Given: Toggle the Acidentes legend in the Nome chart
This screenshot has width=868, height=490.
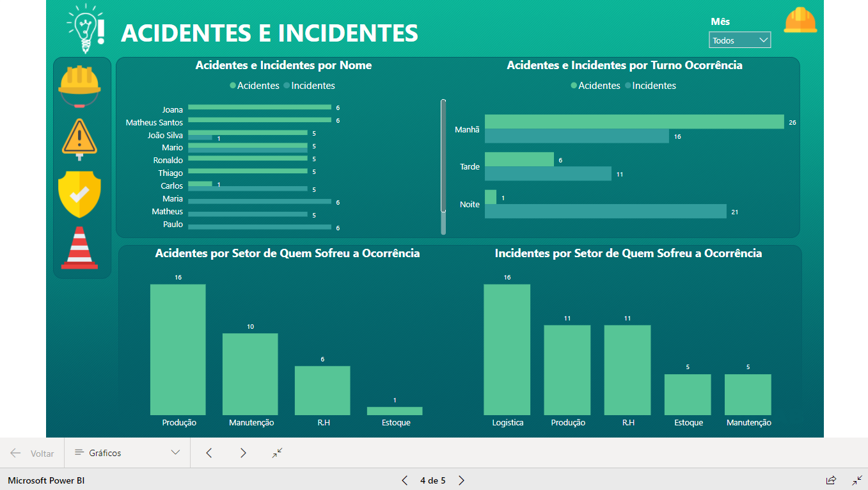Looking at the screenshot, I should 255,85.
